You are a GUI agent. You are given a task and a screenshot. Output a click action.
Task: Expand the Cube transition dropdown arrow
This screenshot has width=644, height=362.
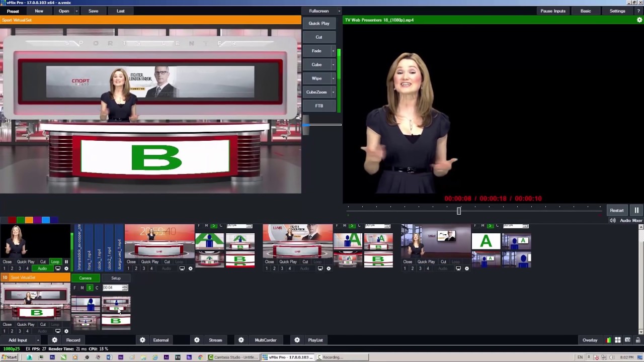(333, 64)
